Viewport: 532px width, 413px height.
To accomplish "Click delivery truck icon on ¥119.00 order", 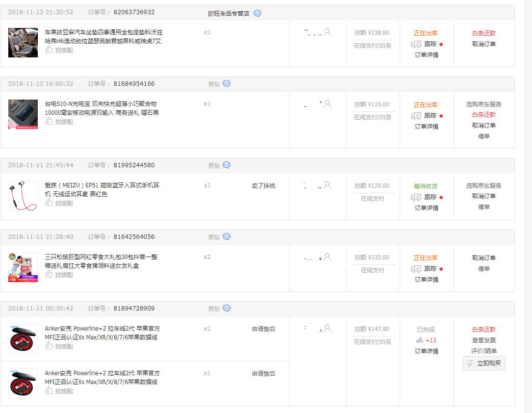I will pyautogui.click(x=416, y=116).
